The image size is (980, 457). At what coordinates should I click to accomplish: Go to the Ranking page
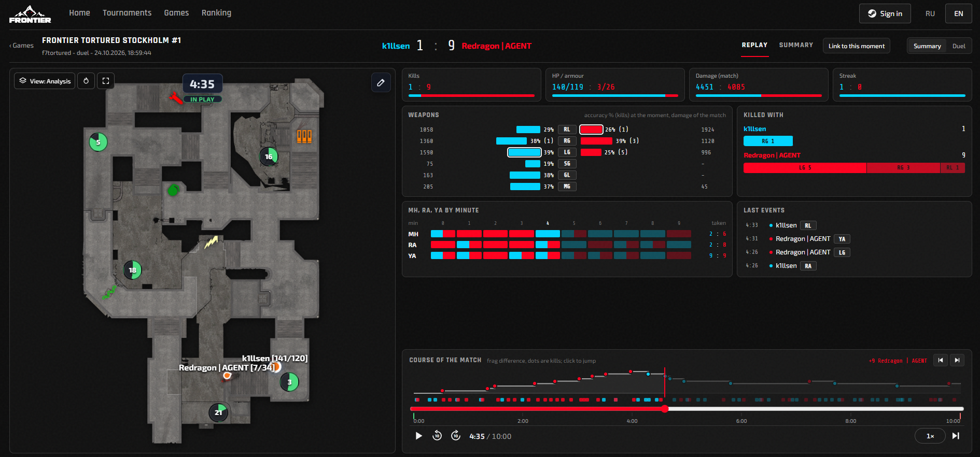point(216,13)
